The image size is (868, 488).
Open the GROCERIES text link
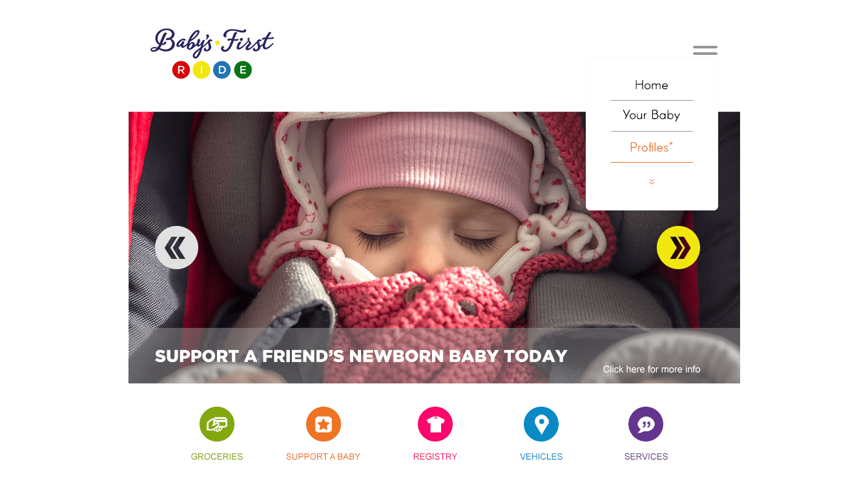click(217, 456)
